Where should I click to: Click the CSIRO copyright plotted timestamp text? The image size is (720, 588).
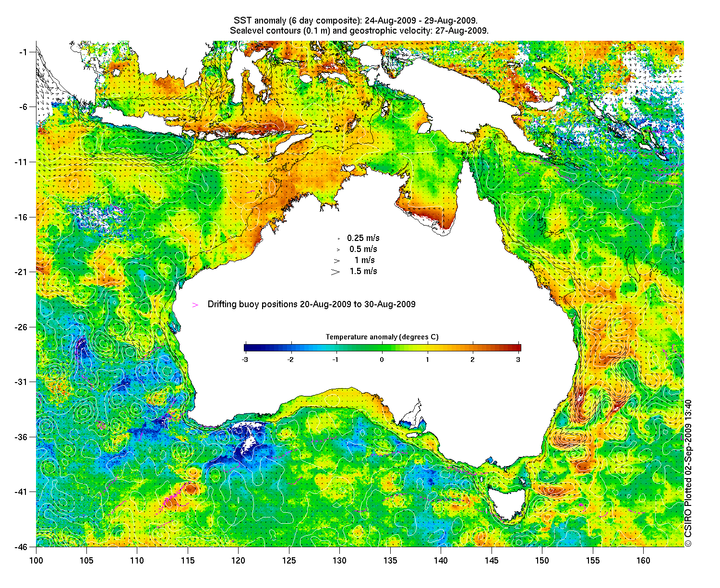click(688, 473)
